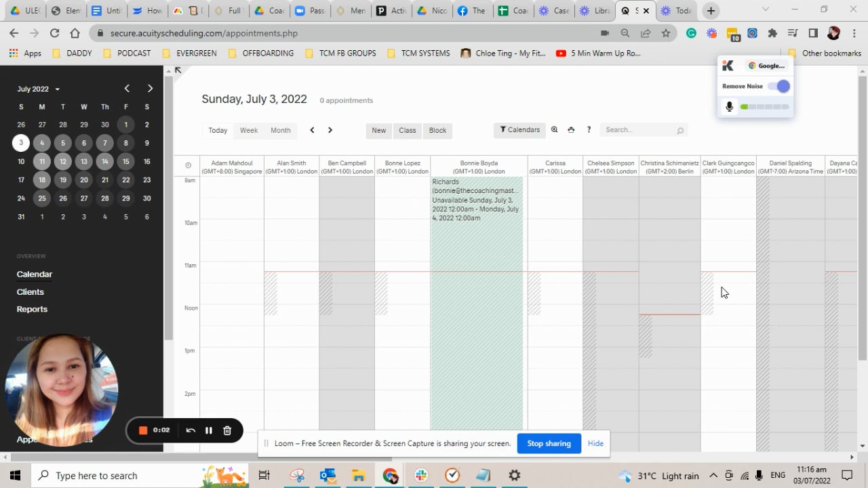Hide the Loom sharing notice
Viewport: 868px width, 488px height.
click(595, 443)
